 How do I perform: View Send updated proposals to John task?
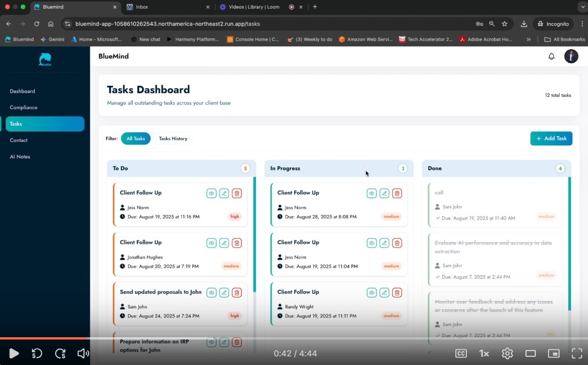(x=211, y=293)
